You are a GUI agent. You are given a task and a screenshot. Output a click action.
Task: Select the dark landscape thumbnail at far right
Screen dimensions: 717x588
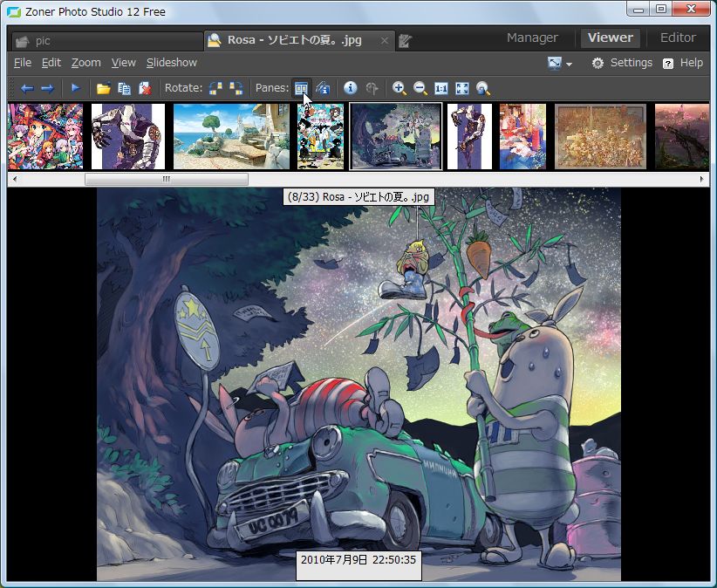[x=682, y=136]
